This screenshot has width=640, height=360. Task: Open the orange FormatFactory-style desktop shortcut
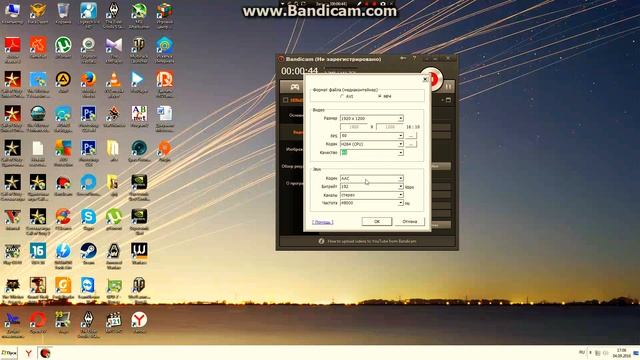[63, 287]
